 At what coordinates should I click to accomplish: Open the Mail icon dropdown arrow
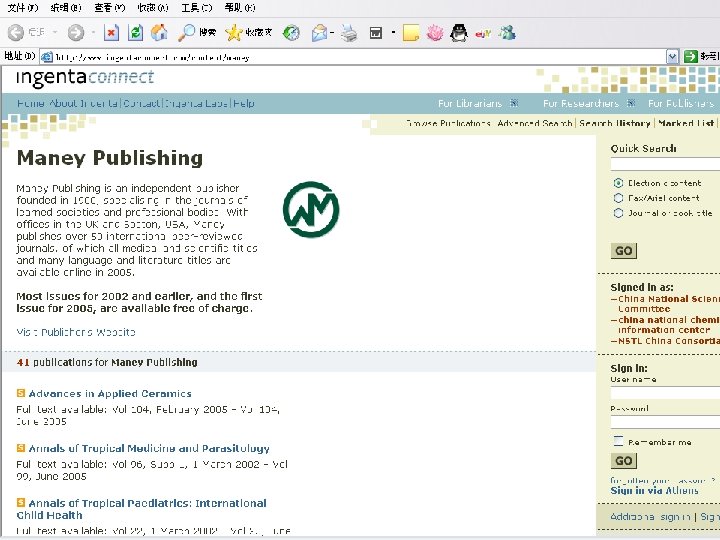[332, 33]
